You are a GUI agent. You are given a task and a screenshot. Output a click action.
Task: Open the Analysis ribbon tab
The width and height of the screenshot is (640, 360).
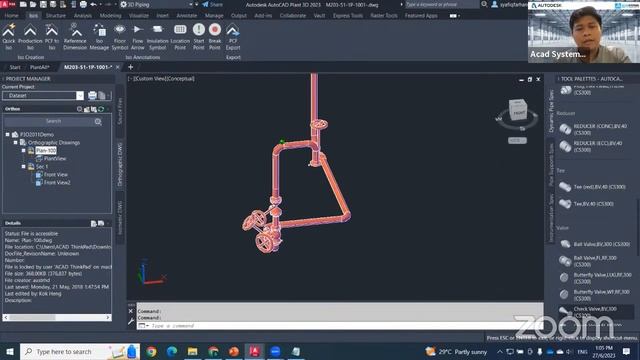coord(82,16)
